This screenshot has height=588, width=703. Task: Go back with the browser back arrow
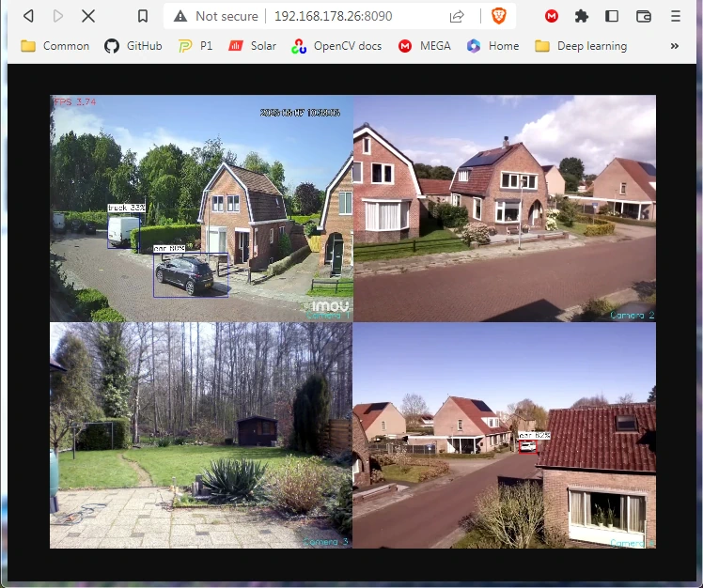coord(29,16)
